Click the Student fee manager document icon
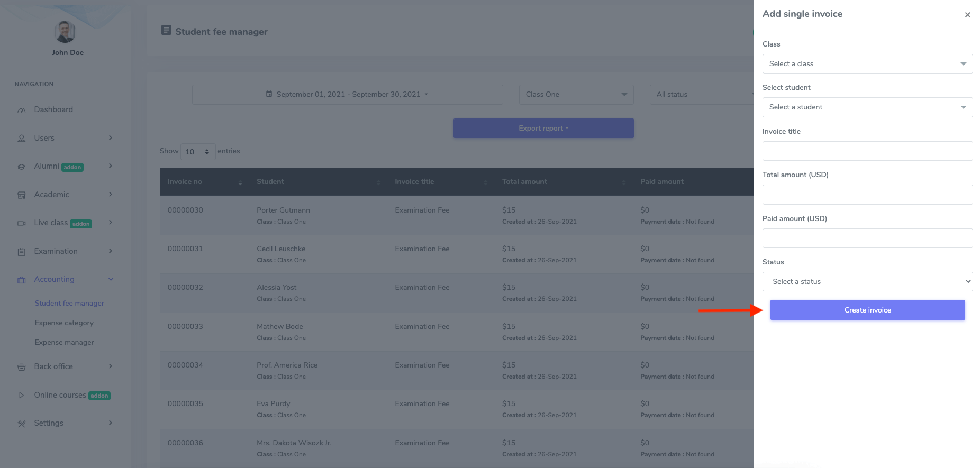 (166, 31)
